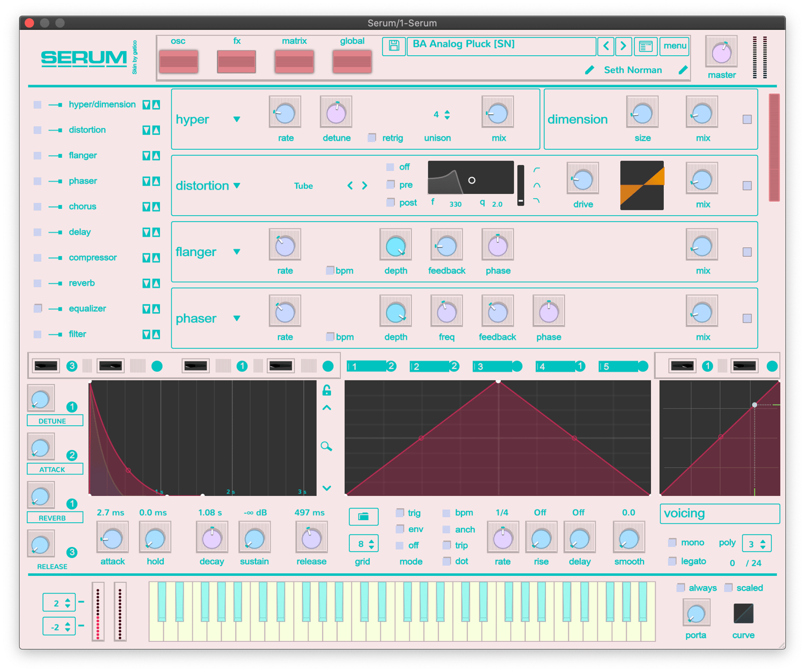This screenshot has height=672, width=805.
Task: Click the magnifier zoom icon by envelope
Action: coord(326,446)
